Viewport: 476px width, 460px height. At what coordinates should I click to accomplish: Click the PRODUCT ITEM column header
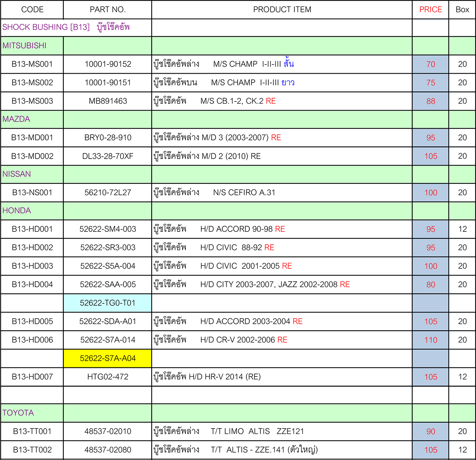(282, 10)
